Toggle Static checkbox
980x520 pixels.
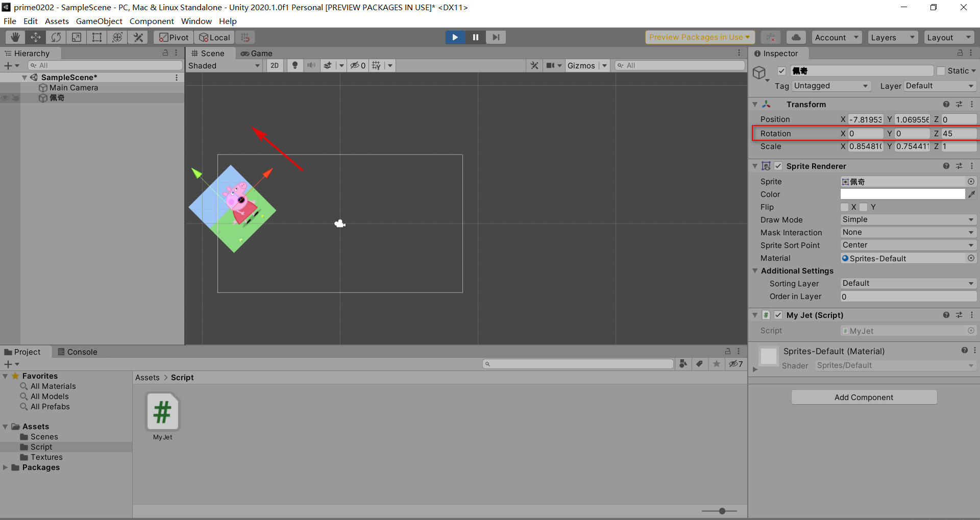coord(941,71)
